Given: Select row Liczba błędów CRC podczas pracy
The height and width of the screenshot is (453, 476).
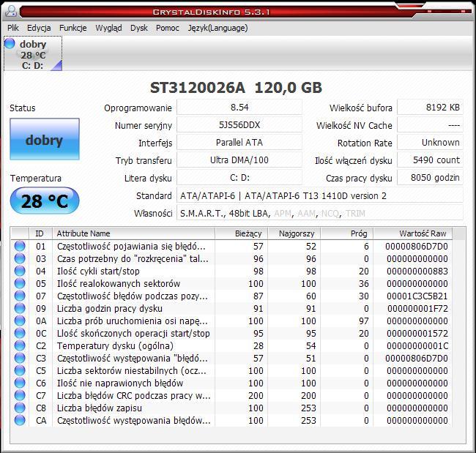Looking at the screenshot, I should tap(231, 395).
